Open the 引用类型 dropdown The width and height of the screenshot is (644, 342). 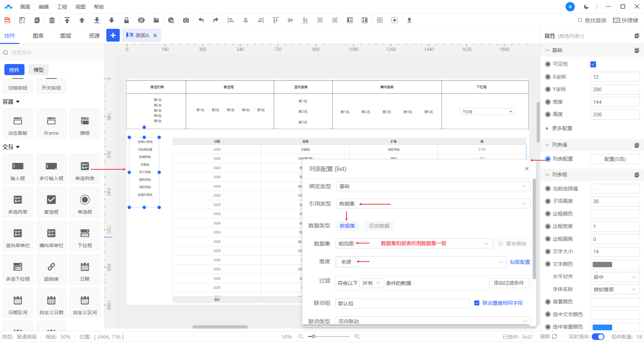pyautogui.click(x=433, y=204)
